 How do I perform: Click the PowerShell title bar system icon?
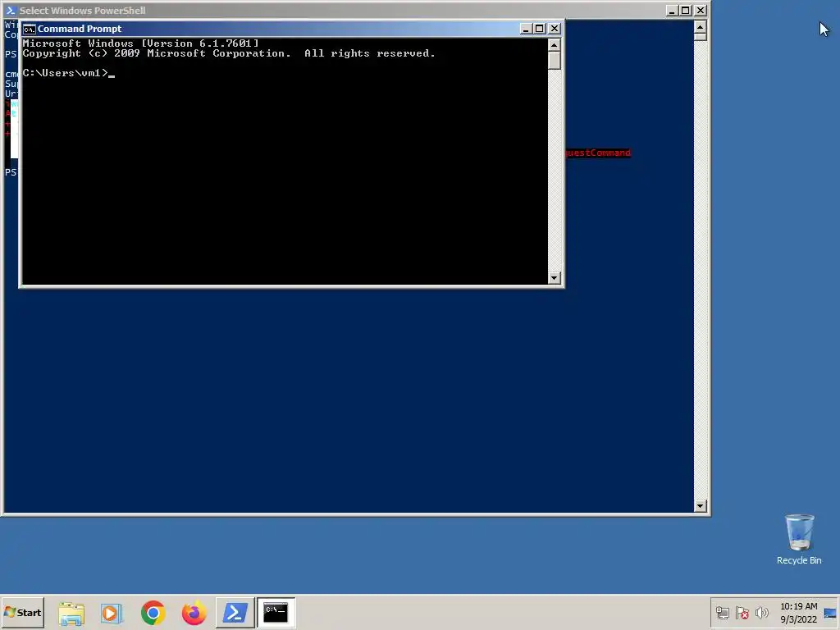[11, 10]
